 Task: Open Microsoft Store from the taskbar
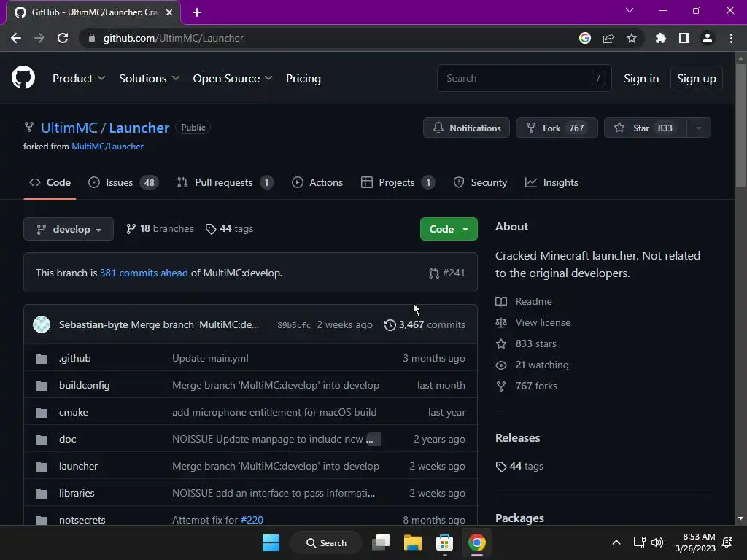(x=444, y=542)
